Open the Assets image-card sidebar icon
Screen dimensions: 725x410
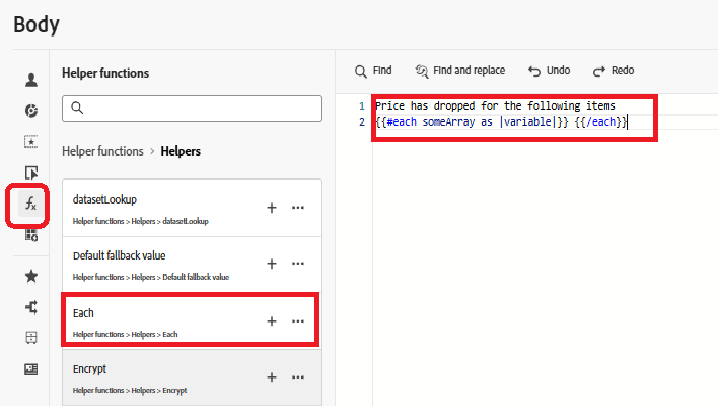31,369
